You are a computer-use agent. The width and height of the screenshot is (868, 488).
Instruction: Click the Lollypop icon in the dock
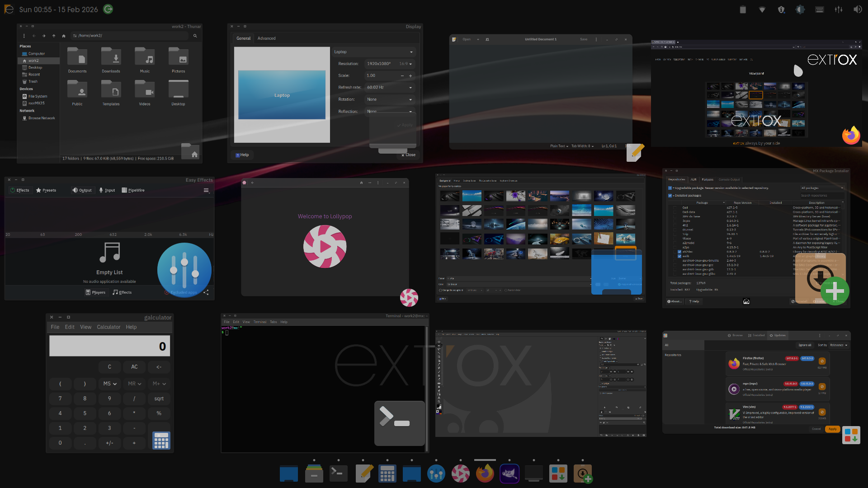pyautogui.click(x=460, y=474)
